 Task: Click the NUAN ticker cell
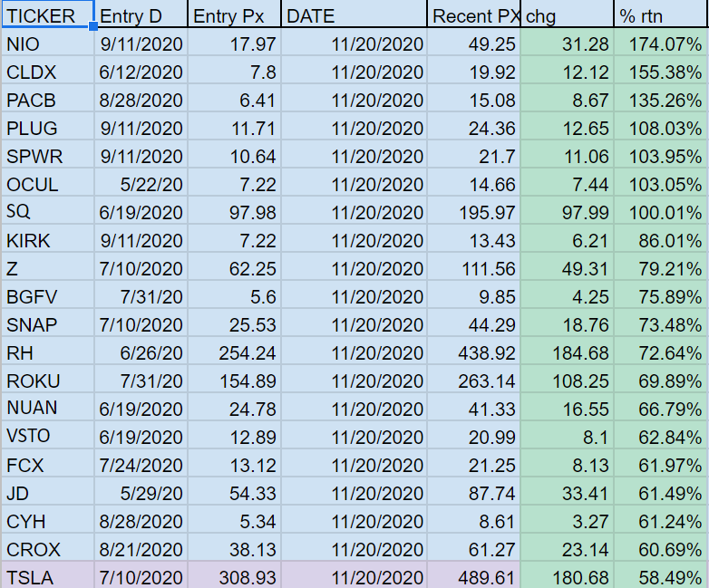click(x=47, y=407)
